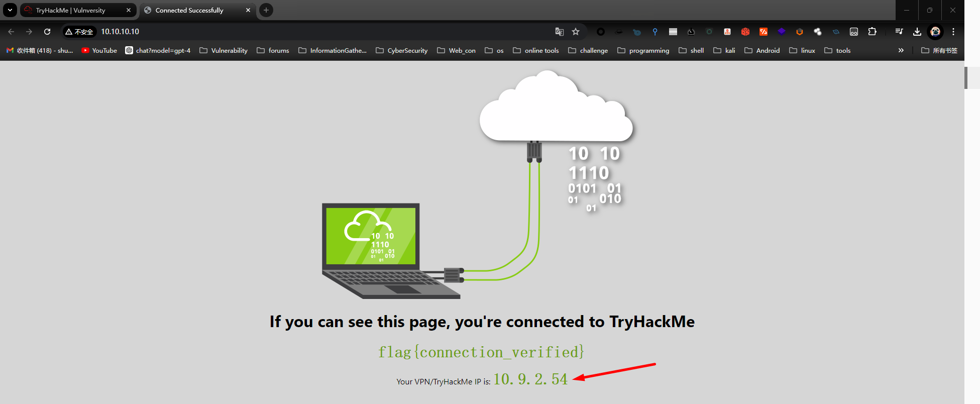The width and height of the screenshot is (980, 404).
Task: Open a new tab with plus button
Action: (266, 10)
